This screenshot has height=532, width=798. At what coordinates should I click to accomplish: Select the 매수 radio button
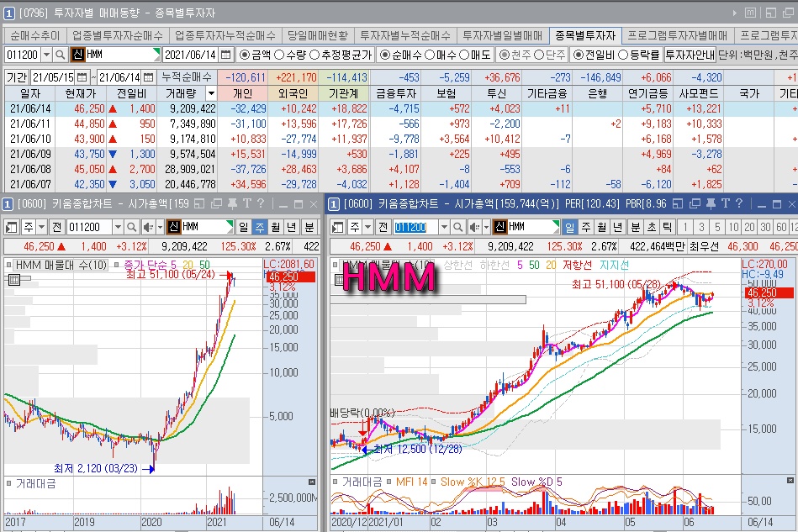[430, 55]
